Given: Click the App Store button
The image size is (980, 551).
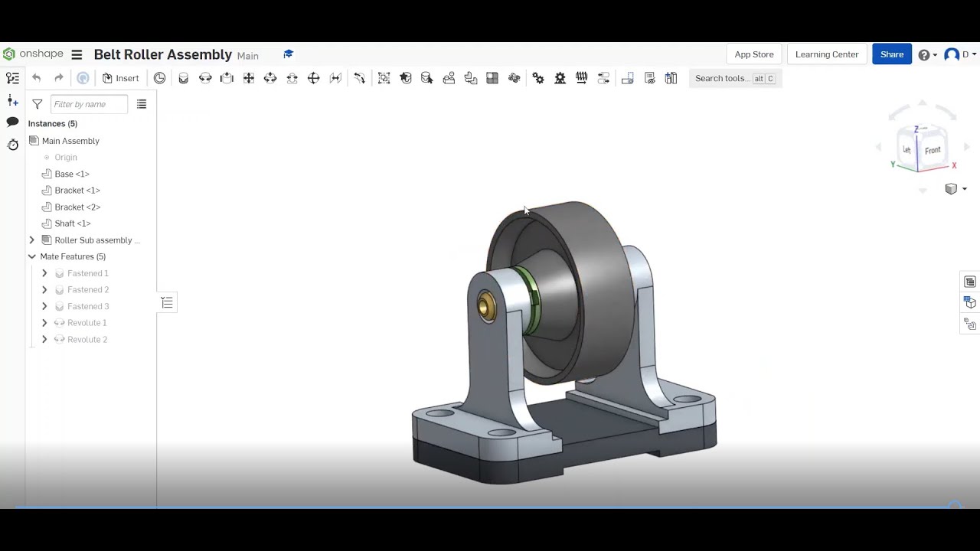Looking at the screenshot, I should (x=754, y=54).
